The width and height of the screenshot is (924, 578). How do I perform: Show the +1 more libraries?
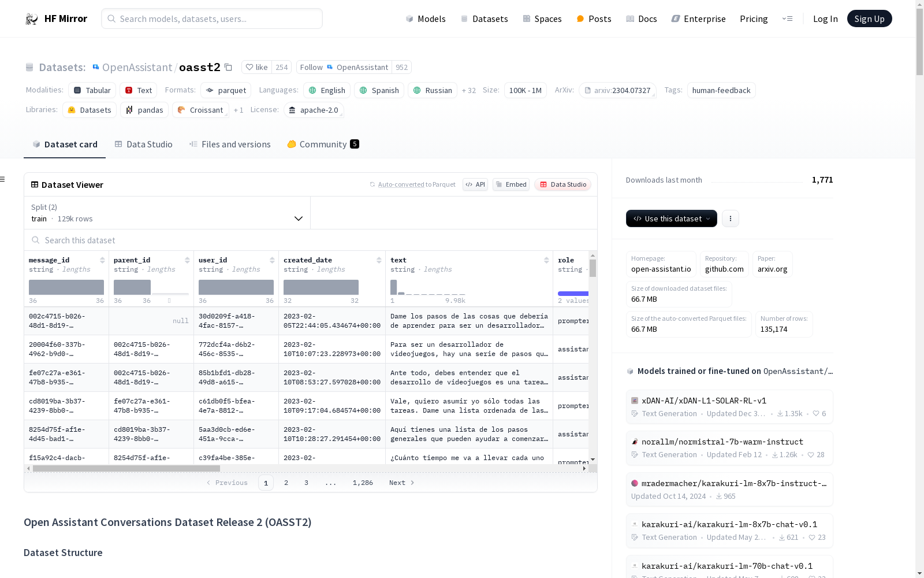click(x=239, y=110)
